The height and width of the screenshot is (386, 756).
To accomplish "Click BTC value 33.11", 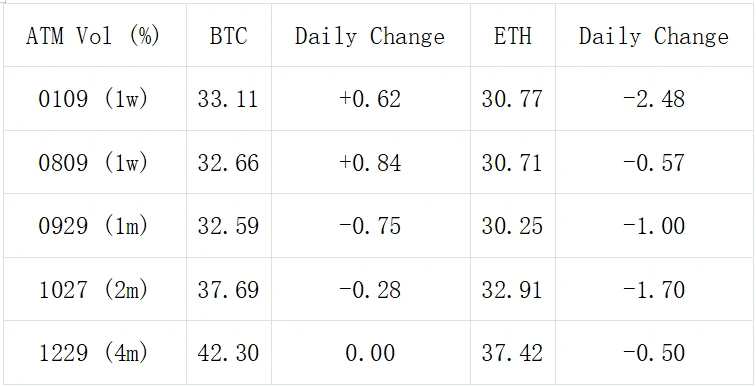I will (229, 99).
